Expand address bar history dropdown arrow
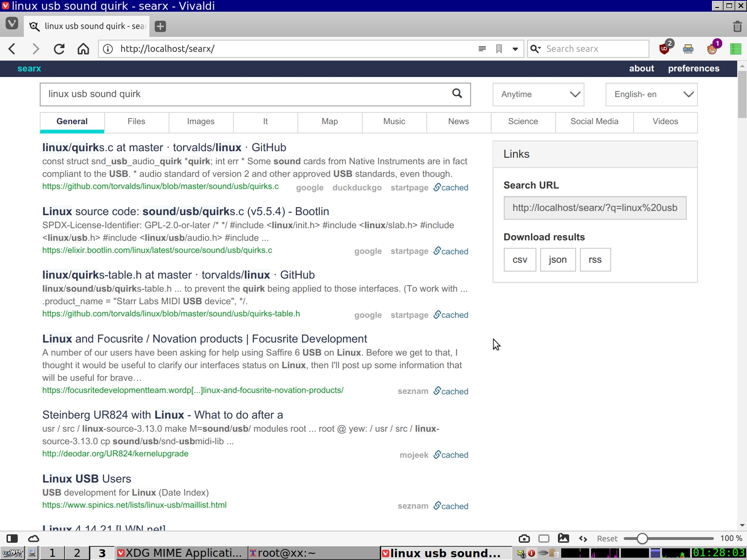The height and width of the screenshot is (560, 747). pyautogui.click(x=515, y=49)
